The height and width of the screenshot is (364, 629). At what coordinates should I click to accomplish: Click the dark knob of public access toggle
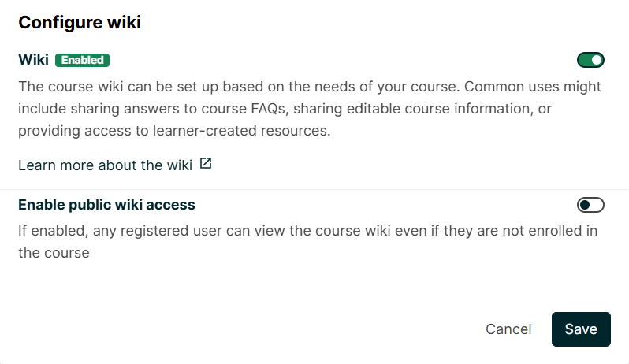coord(585,206)
